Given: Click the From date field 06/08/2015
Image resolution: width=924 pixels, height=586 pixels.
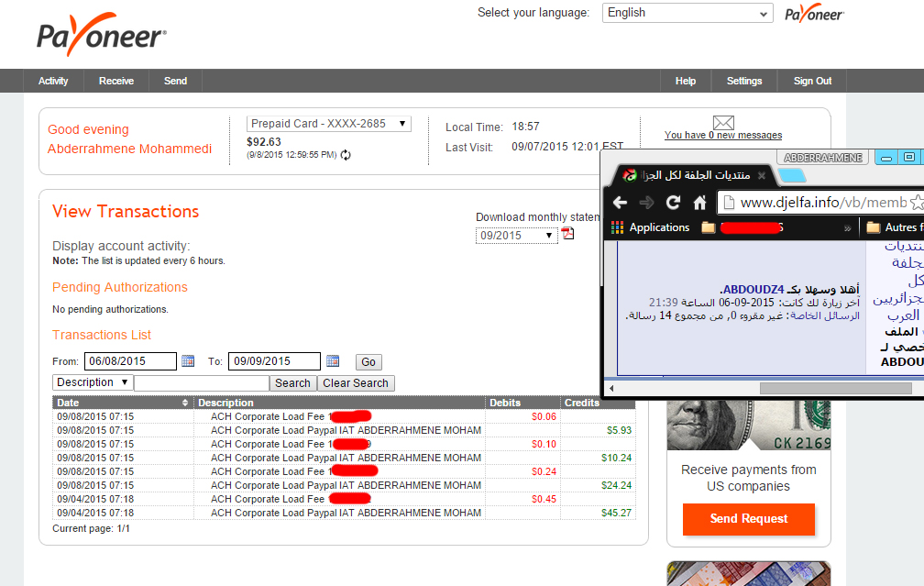Looking at the screenshot, I should click(x=130, y=361).
